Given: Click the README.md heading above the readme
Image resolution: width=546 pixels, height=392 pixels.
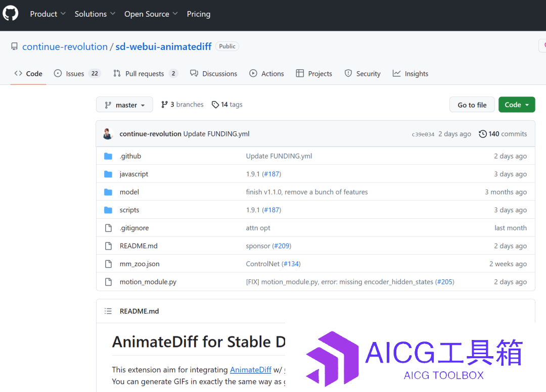Looking at the screenshot, I should (140, 311).
